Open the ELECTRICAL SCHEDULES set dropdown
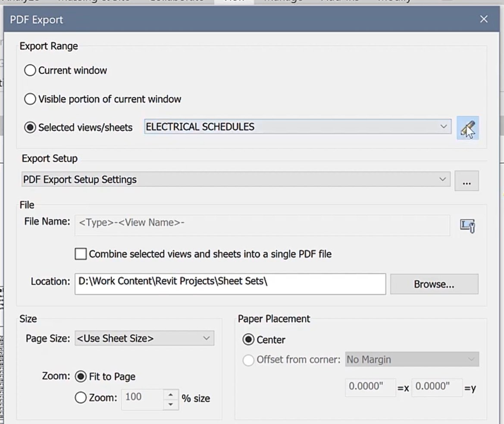This screenshot has height=424, width=504. click(297, 127)
